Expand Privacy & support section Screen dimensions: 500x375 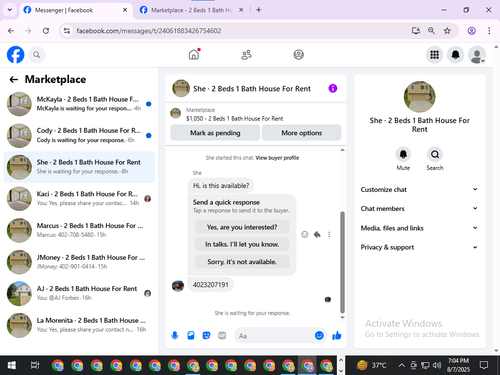(x=419, y=247)
